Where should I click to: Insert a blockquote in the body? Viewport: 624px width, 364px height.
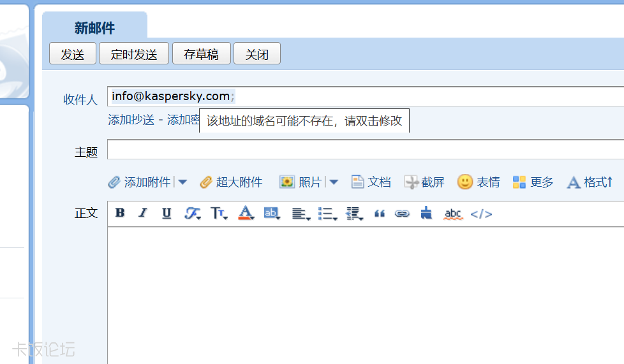379,214
